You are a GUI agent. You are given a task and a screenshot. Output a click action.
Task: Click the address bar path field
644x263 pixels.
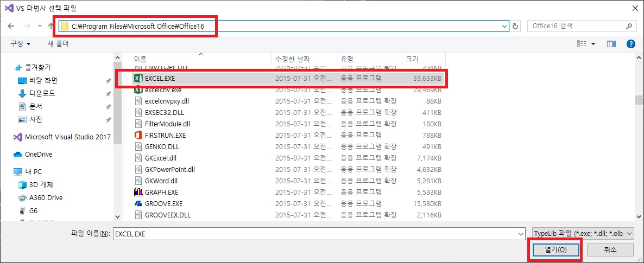284,26
